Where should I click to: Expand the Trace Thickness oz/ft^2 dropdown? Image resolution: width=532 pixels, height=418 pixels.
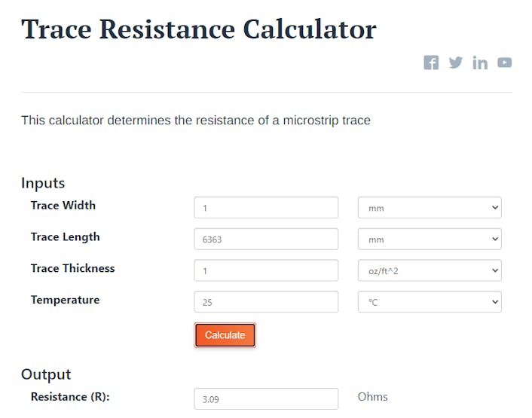430,270
